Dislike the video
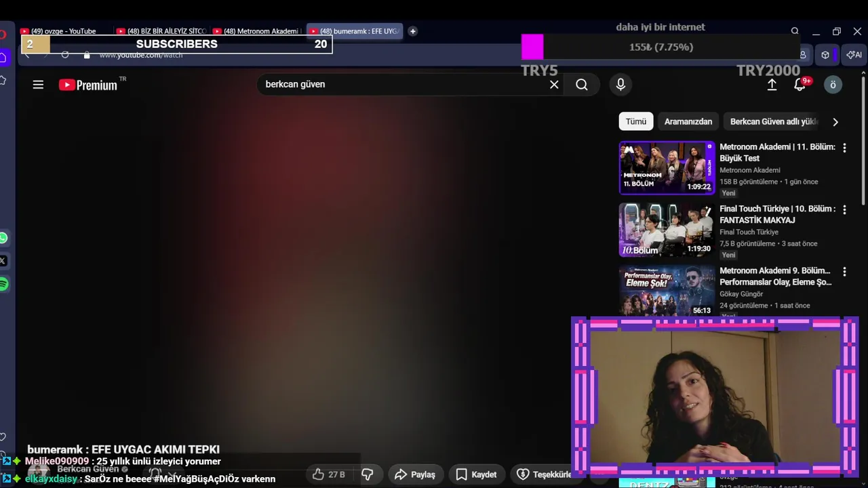This screenshot has height=488, width=868. pos(367,474)
